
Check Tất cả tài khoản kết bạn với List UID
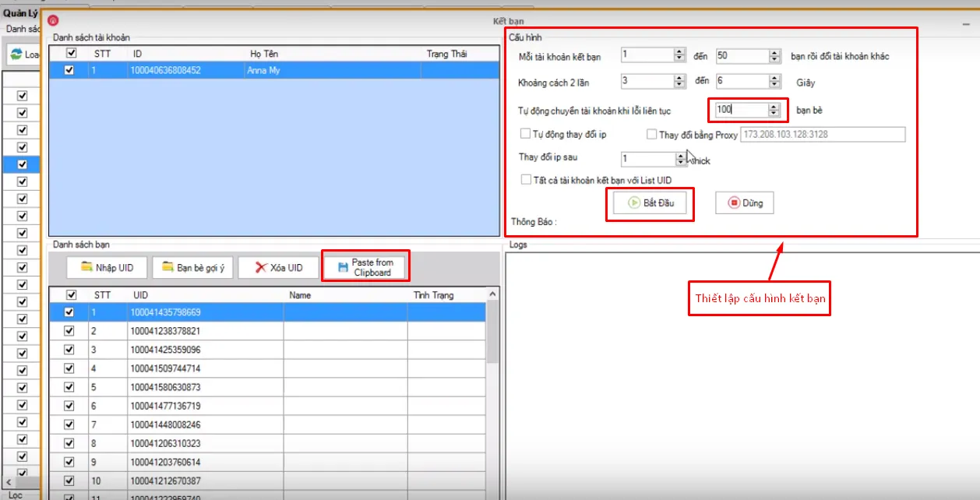pos(526,180)
